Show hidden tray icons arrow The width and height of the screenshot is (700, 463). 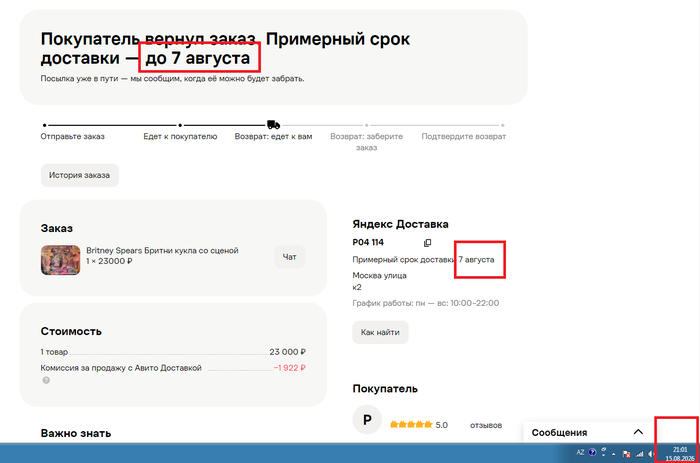614,454
